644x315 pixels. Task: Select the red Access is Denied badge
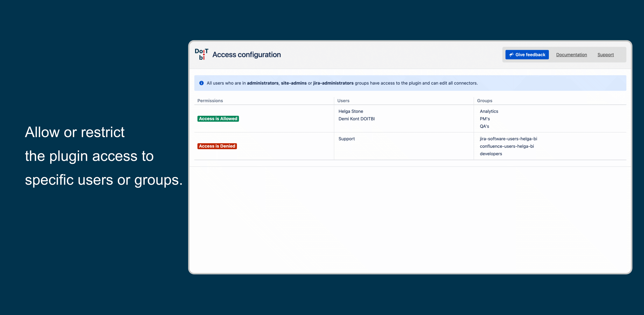217,146
